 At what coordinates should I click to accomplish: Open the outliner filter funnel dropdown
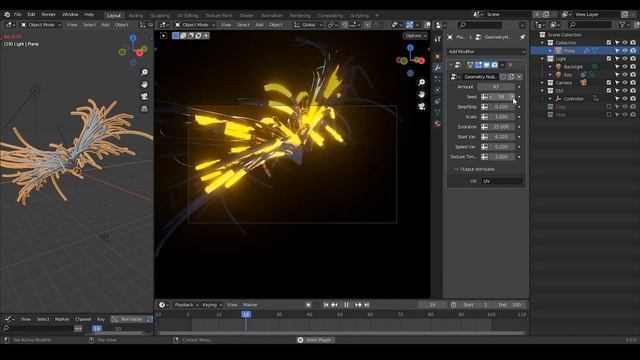tap(624, 25)
